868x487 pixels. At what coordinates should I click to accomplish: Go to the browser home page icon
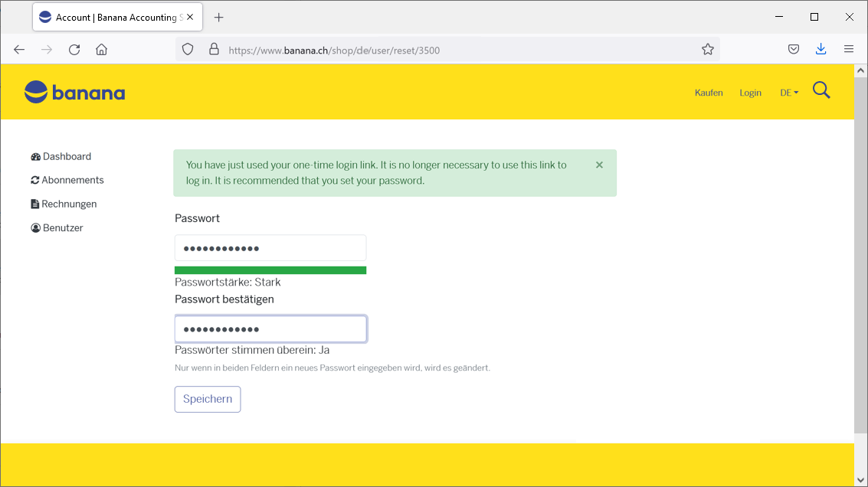point(101,50)
